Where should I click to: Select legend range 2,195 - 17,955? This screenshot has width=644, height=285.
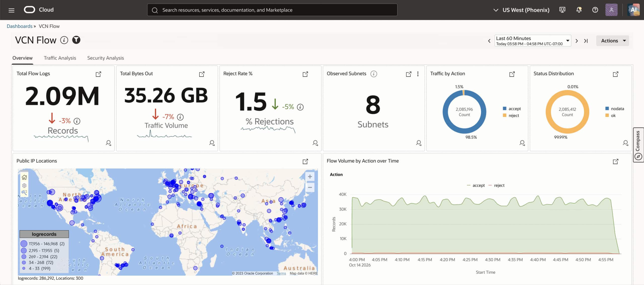pyautogui.click(x=40, y=251)
